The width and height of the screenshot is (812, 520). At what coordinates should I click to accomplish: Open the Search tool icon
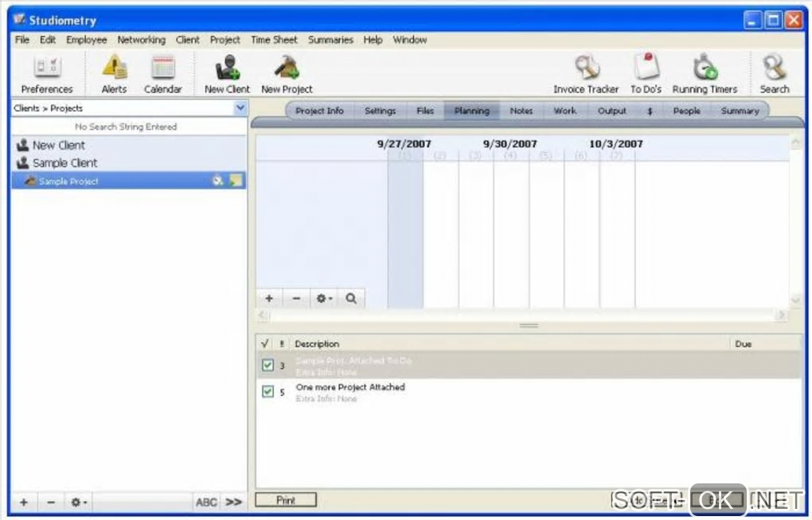775,75
